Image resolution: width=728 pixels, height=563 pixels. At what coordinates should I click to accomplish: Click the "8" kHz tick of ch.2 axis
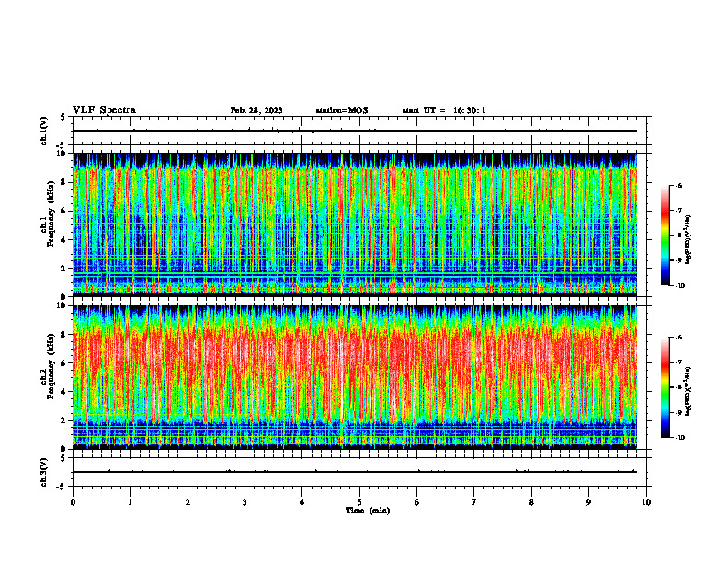tap(64, 335)
